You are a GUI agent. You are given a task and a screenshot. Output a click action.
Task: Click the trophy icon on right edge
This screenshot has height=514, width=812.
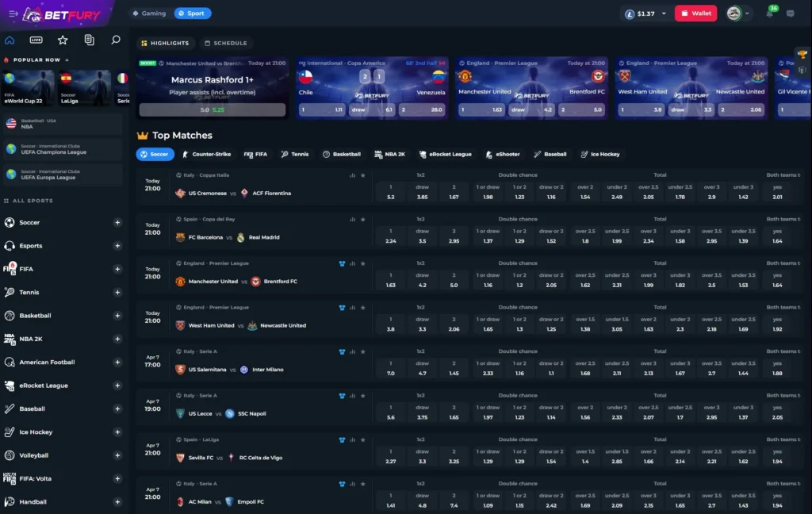click(802, 54)
